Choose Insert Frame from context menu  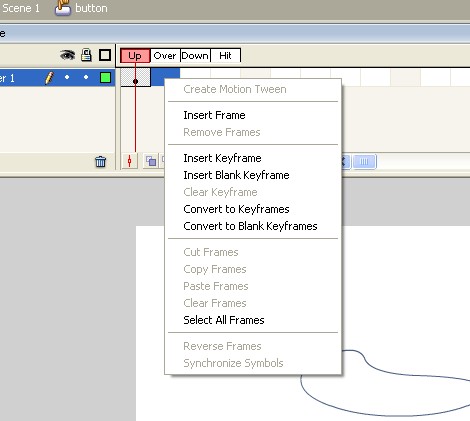(x=253, y=115)
